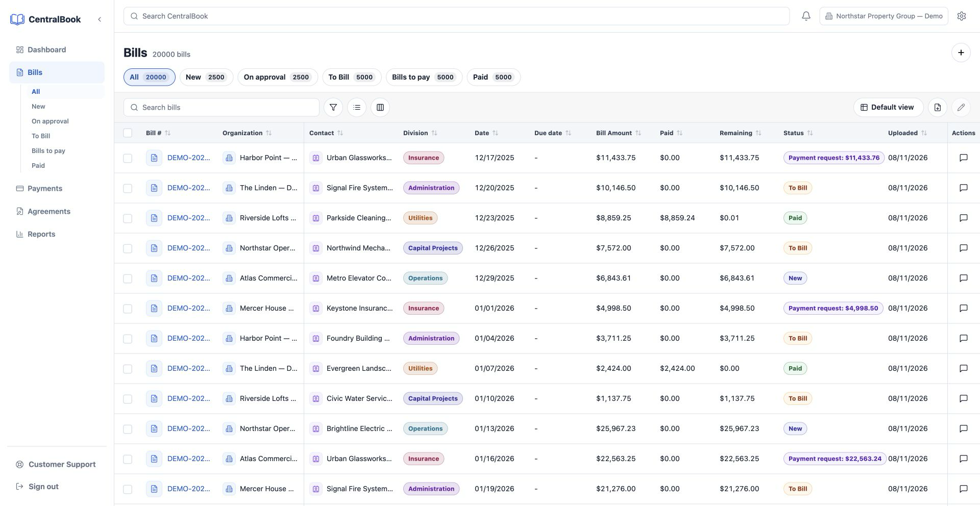This screenshot has height=506, width=980.
Task: Toggle the select-all bills checkbox
Action: pos(128,133)
